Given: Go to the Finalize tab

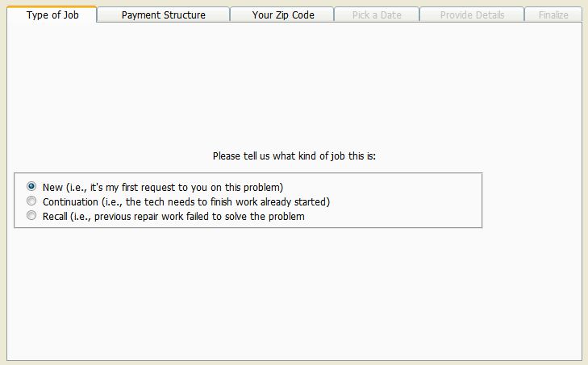Looking at the screenshot, I should tap(553, 15).
